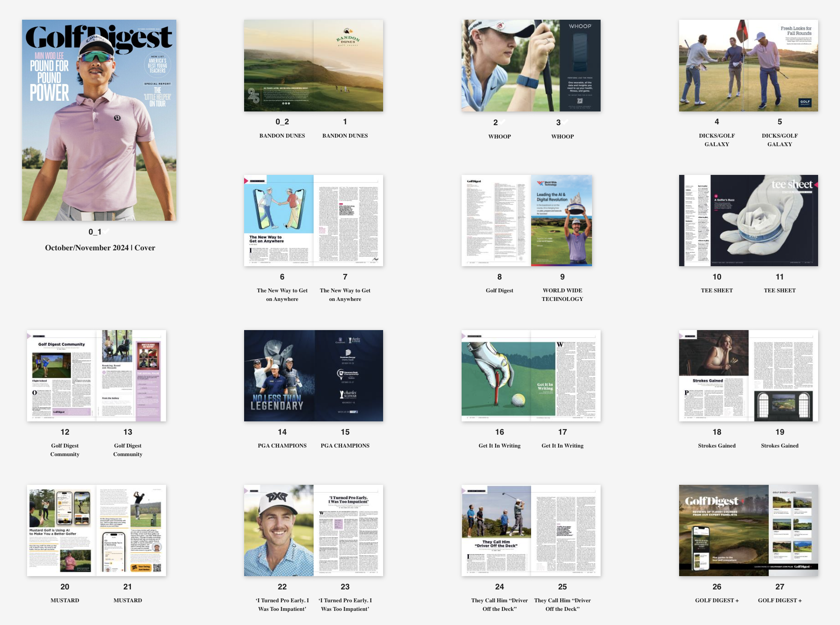Click the 'WHOOP' label under page 3

point(563,136)
